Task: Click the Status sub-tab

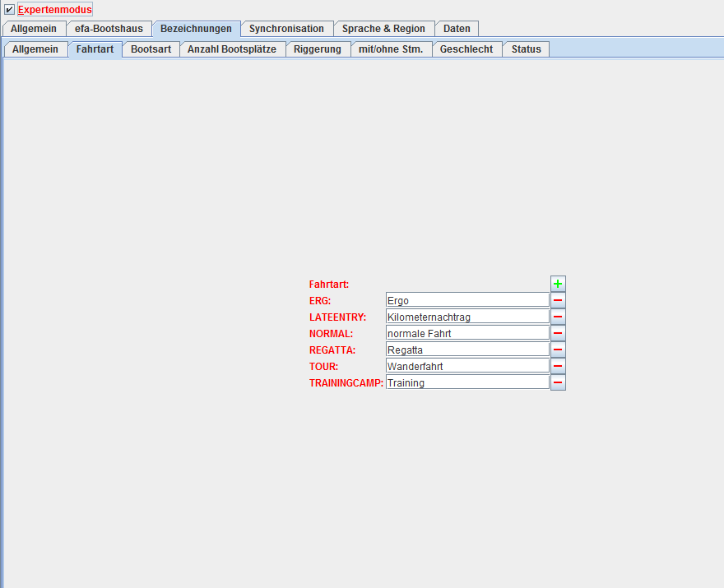Action: pyautogui.click(x=526, y=49)
